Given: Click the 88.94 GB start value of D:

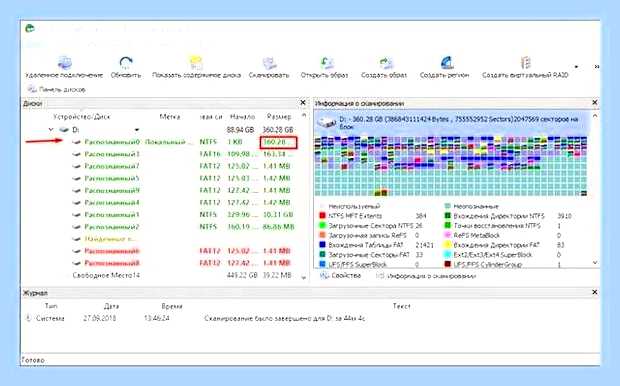Looking at the screenshot, I should 240,130.
